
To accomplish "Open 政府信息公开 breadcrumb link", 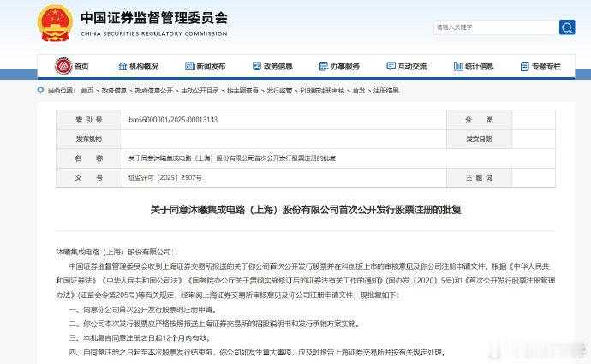I will point(154,91).
